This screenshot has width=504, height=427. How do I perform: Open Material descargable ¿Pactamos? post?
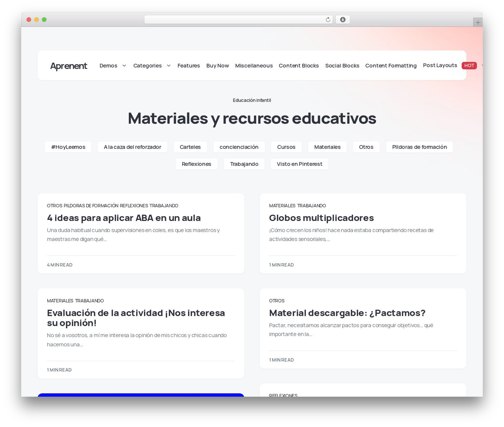pyautogui.click(x=347, y=313)
